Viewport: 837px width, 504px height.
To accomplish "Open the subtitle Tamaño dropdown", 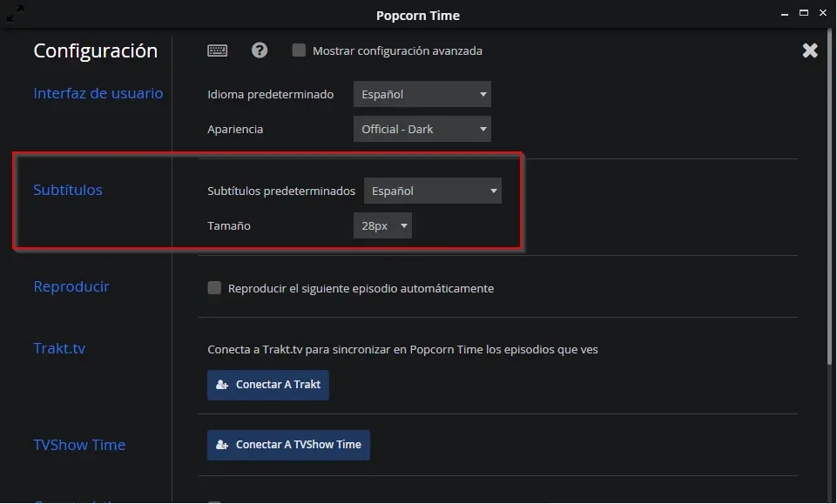I will tap(382, 225).
